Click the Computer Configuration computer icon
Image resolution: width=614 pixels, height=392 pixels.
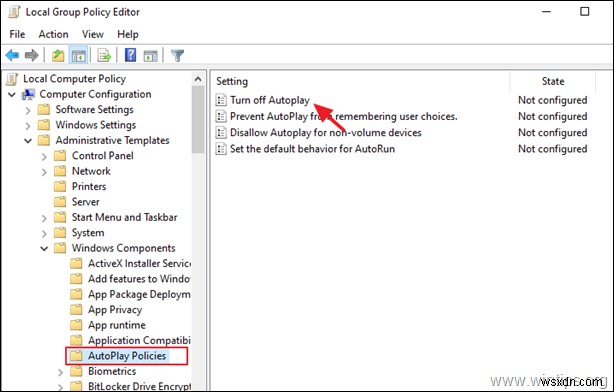(x=28, y=94)
